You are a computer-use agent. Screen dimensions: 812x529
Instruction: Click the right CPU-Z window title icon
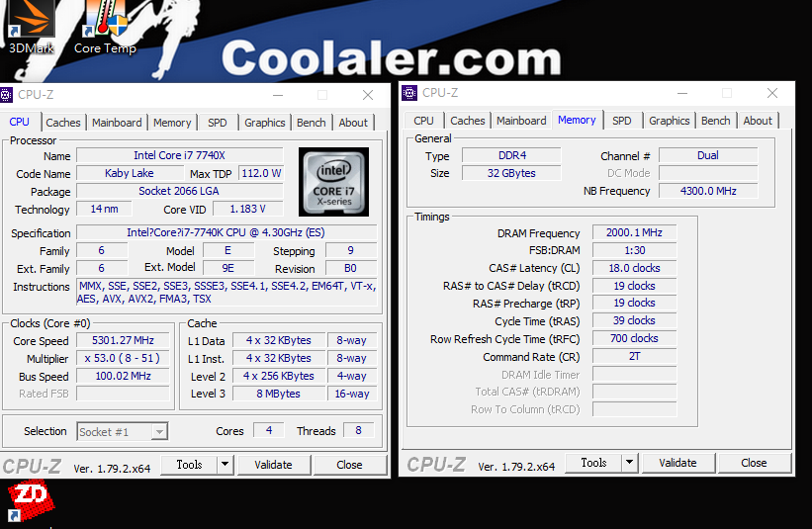tap(409, 93)
